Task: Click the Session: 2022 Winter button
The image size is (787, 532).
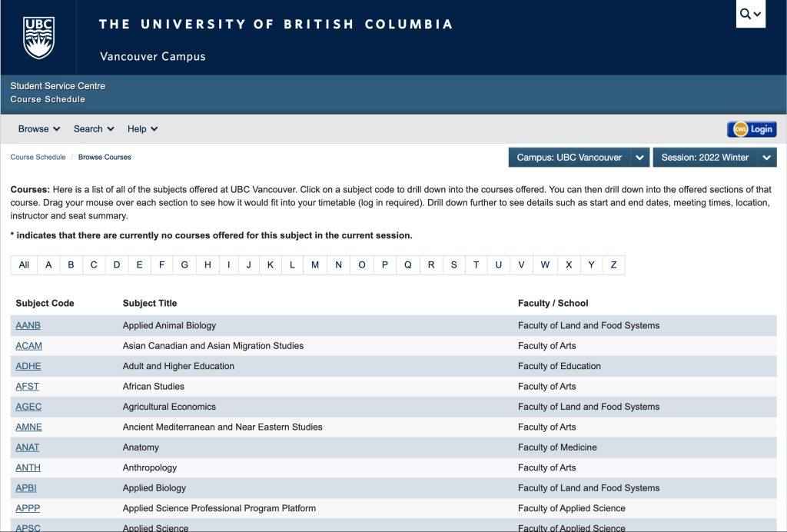Action: [705, 158]
